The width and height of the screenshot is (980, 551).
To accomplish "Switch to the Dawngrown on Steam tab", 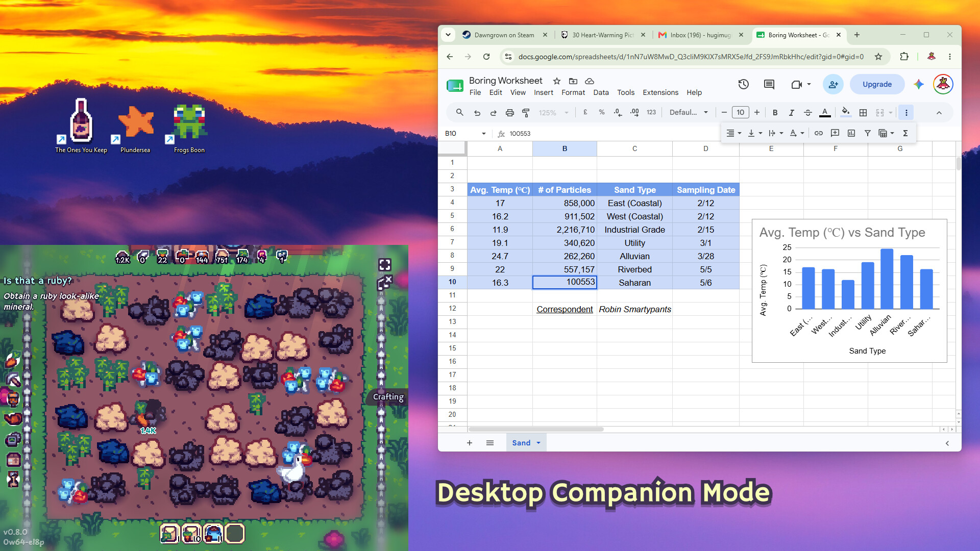I will (503, 35).
